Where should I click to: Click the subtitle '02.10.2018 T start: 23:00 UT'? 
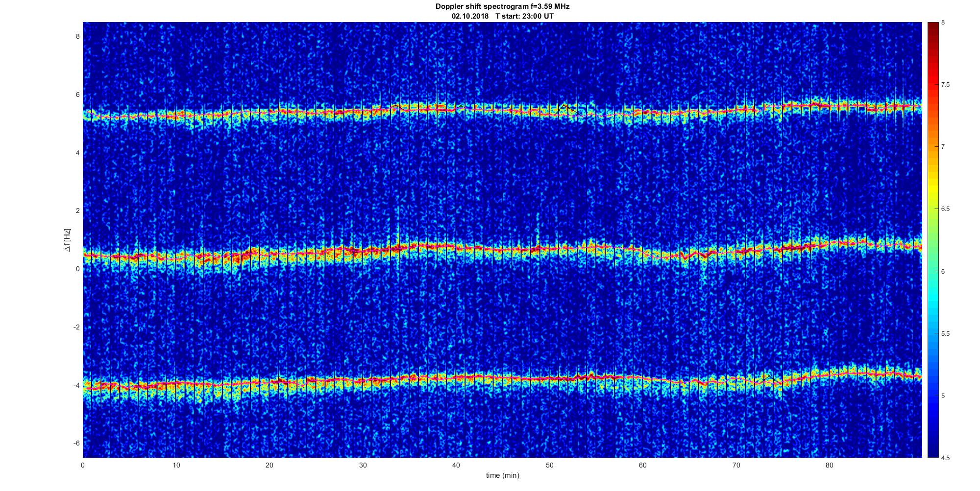coord(502,16)
